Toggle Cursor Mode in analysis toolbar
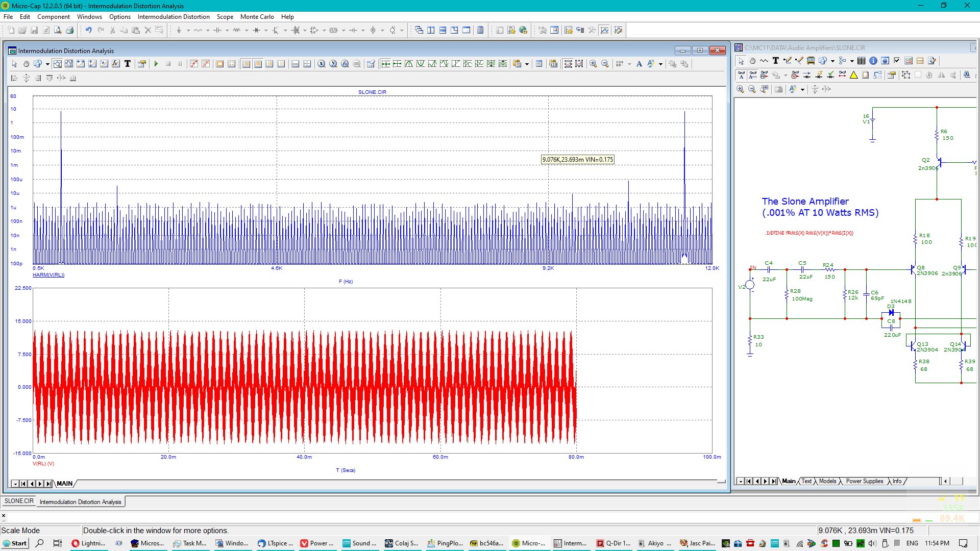The image size is (980, 551). coord(69,64)
